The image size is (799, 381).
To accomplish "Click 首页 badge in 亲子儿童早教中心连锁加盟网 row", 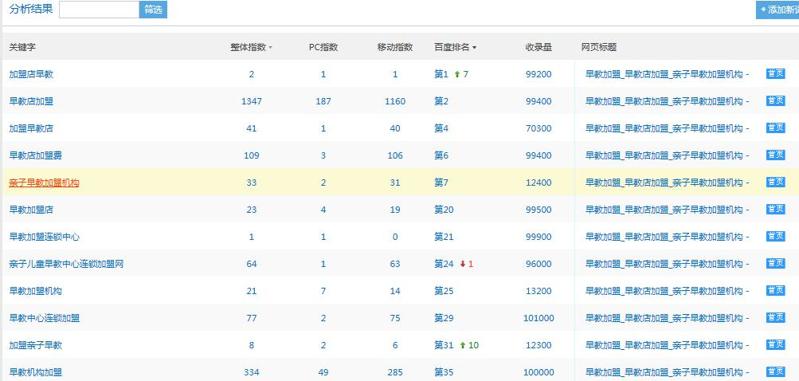I will coord(776,263).
